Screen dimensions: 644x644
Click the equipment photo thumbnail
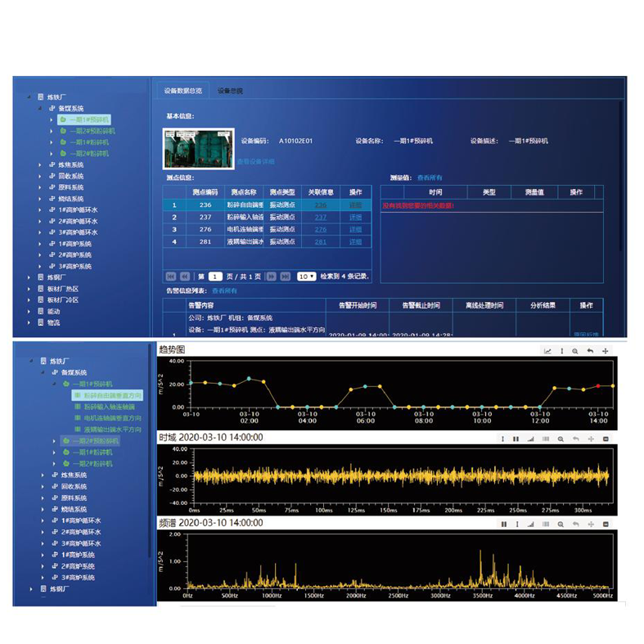[x=198, y=146]
